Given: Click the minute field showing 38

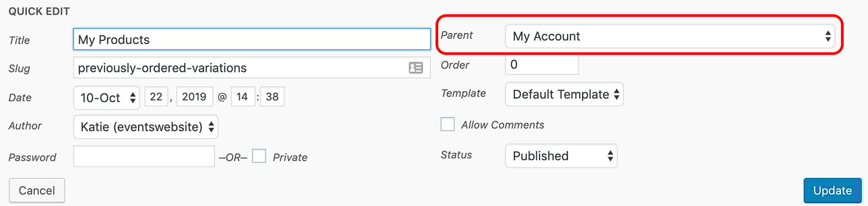Looking at the screenshot, I should (x=272, y=97).
